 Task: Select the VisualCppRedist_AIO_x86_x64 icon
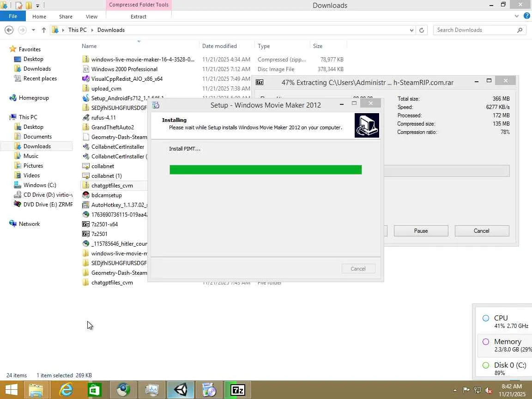point(86,79)
